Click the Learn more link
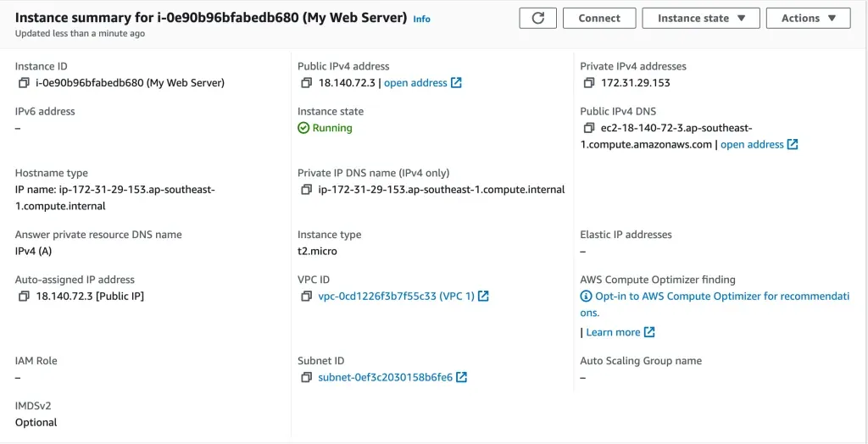 pos(614,332)
